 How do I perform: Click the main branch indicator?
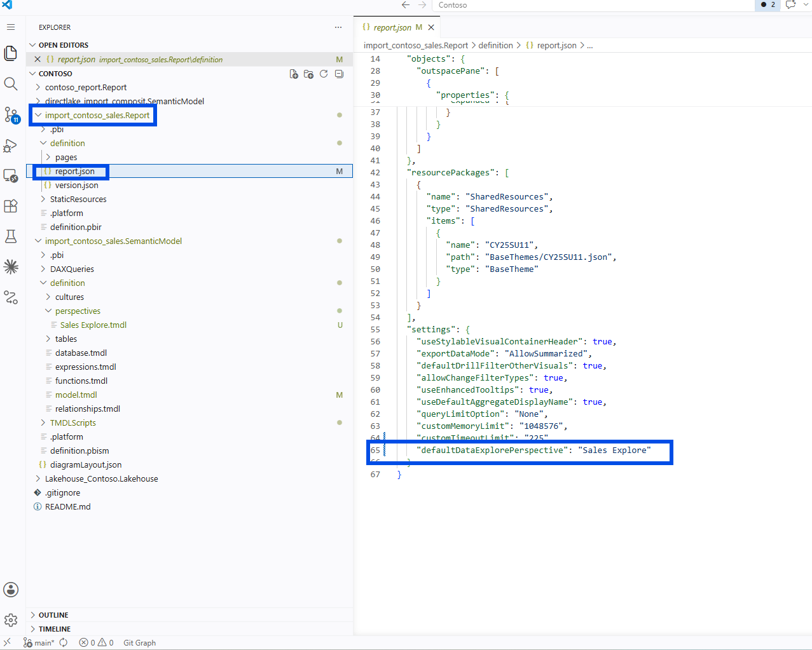click(x=39, y=642)
